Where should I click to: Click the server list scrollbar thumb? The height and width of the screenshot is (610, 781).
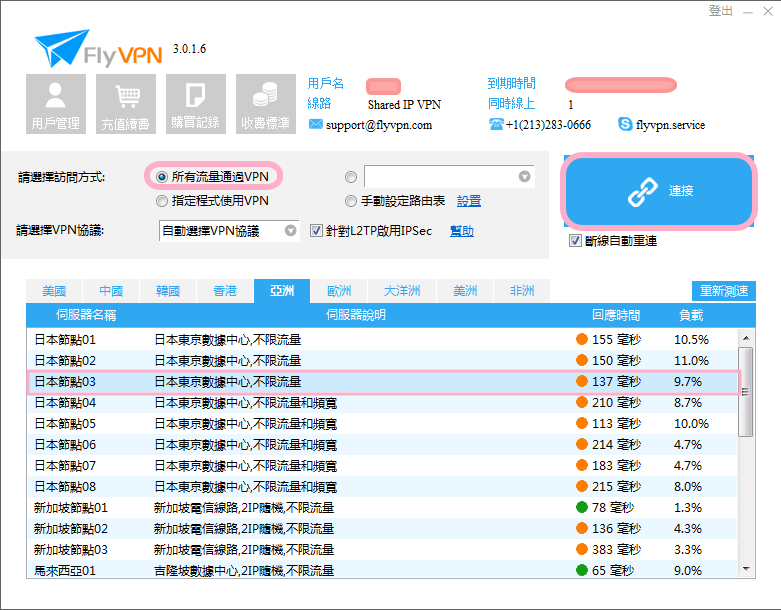[746, 392]
